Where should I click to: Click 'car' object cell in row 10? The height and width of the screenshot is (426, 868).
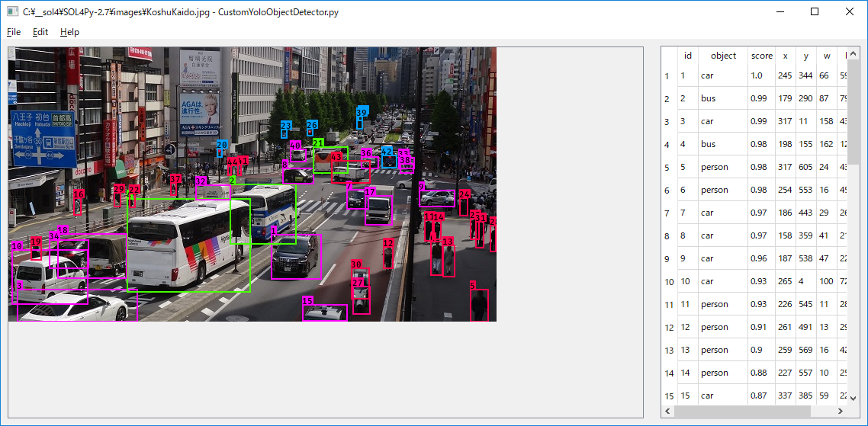[723, 282]
